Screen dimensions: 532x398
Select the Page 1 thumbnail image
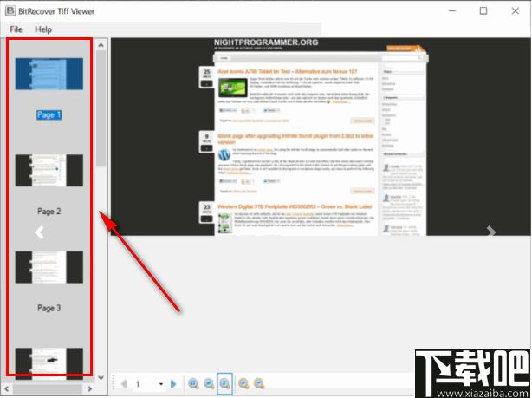pyautogui.click(x=49, y=74)
